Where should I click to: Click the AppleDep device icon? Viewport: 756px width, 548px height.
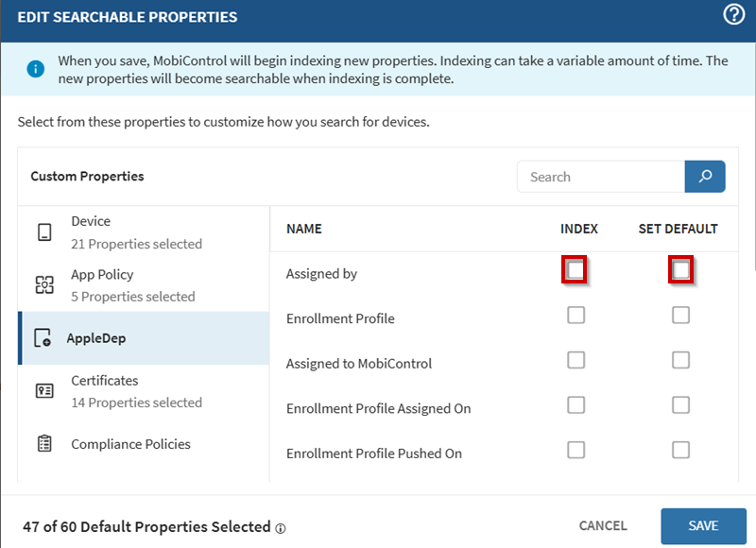(43, 338)
